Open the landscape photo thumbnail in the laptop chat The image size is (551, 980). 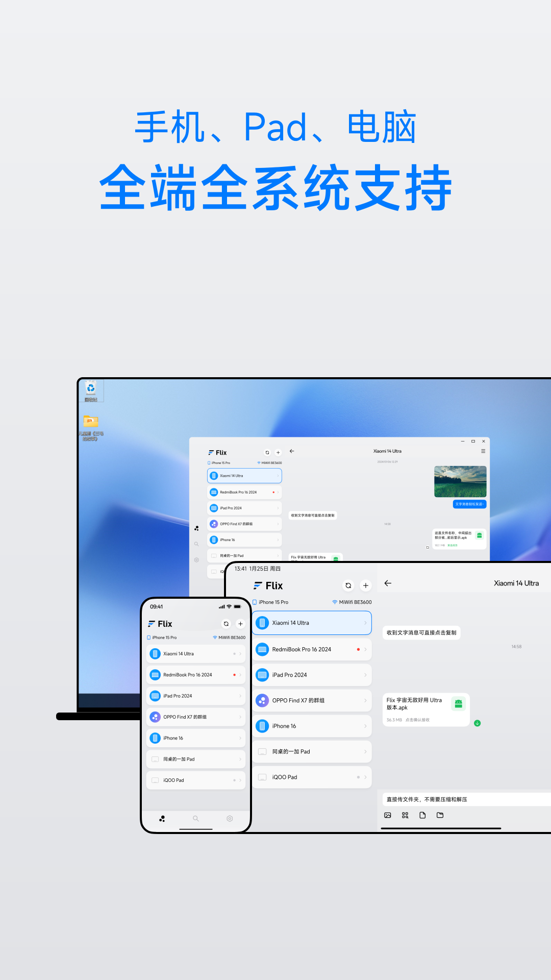point(460,481)
